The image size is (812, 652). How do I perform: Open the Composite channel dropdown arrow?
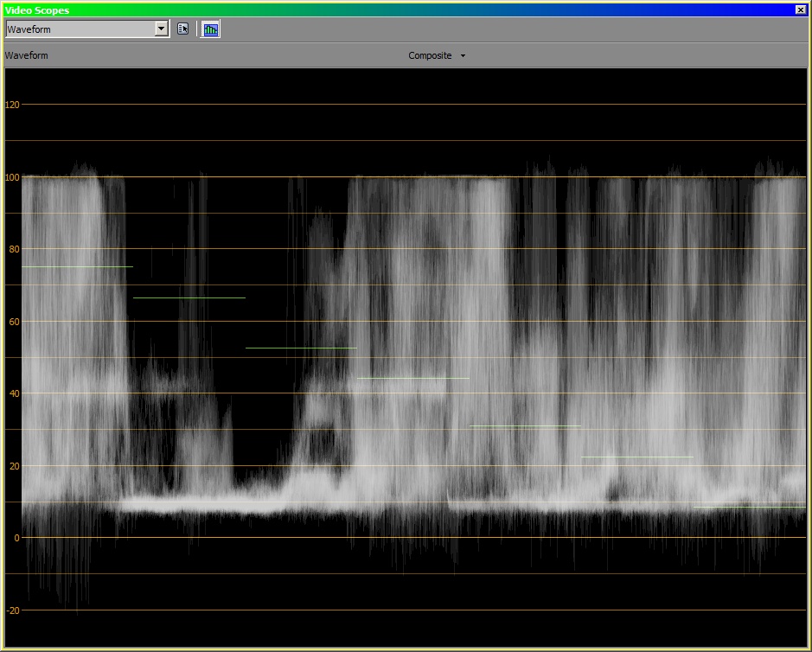463,56
